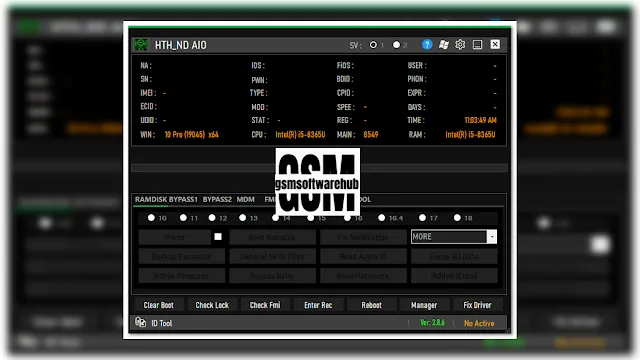640x360 pixels.
Task: Click the orange No Active status text
Action: (x=479, y=323)
